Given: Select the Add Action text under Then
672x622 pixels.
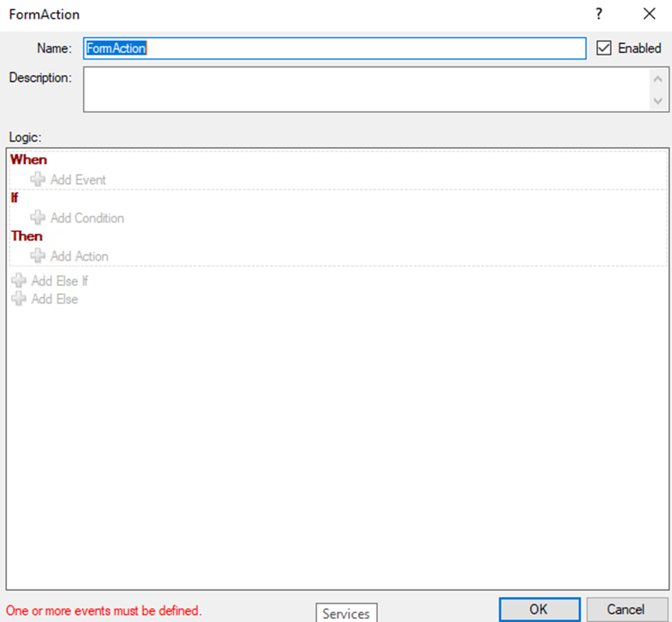Looking at the screenshot, I should pos(79,256).
